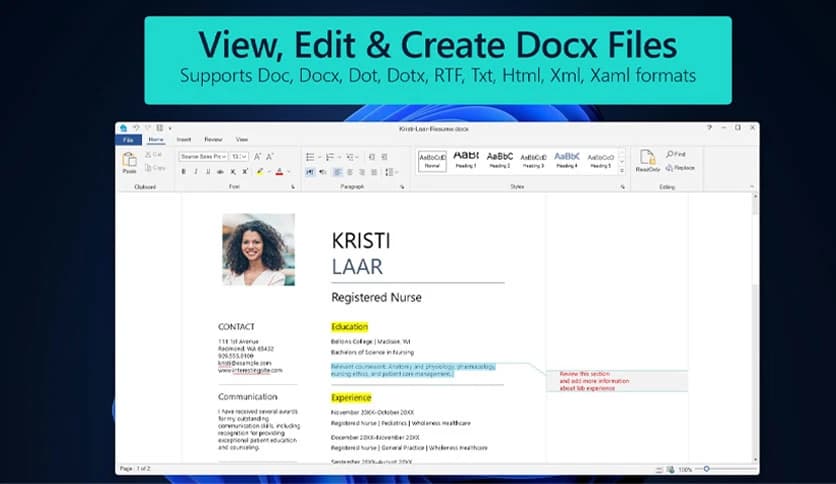
Task: Toggle Strikethrough formatting
Action: (x=220, y=172)
